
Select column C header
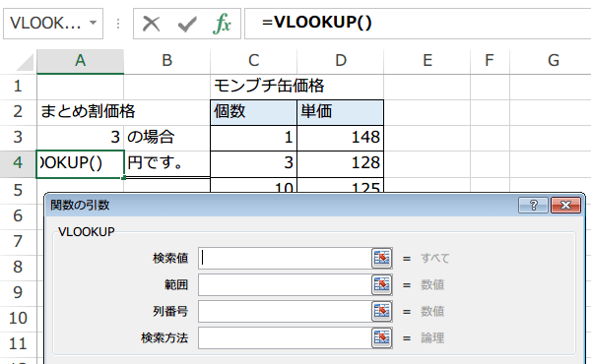click(254, 61)
